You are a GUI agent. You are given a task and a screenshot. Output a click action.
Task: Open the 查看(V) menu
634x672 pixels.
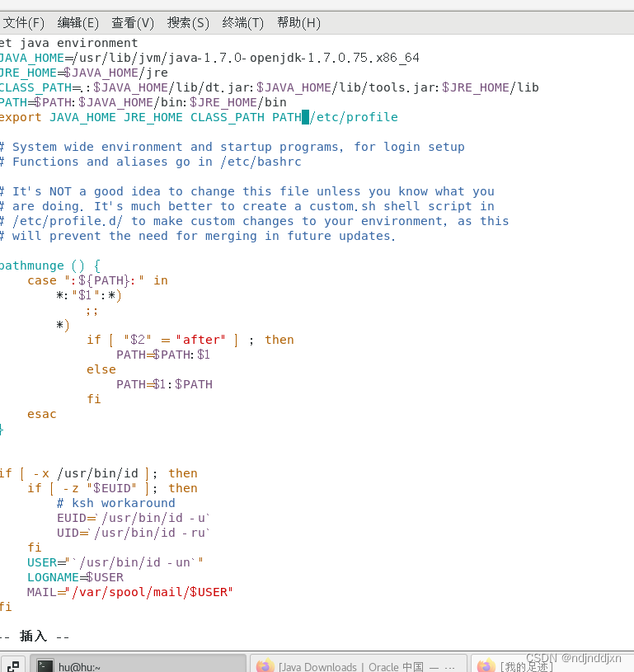point(133,23)
